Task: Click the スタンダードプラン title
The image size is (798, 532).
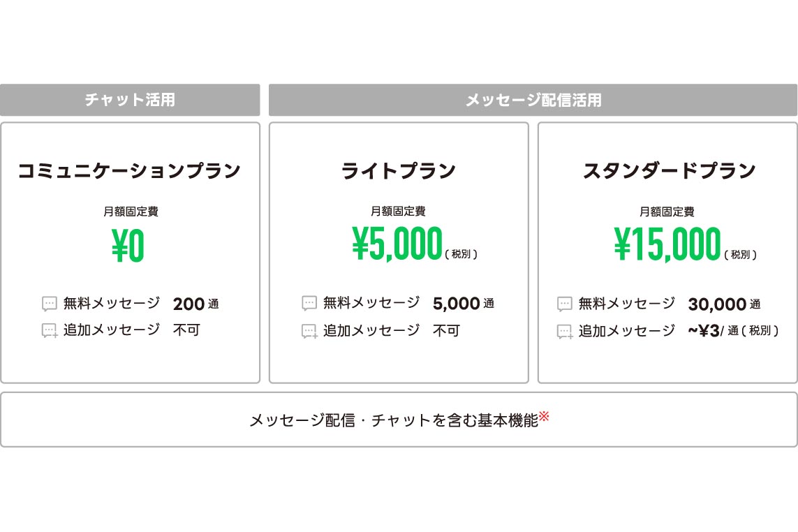Action: [669, 171]
